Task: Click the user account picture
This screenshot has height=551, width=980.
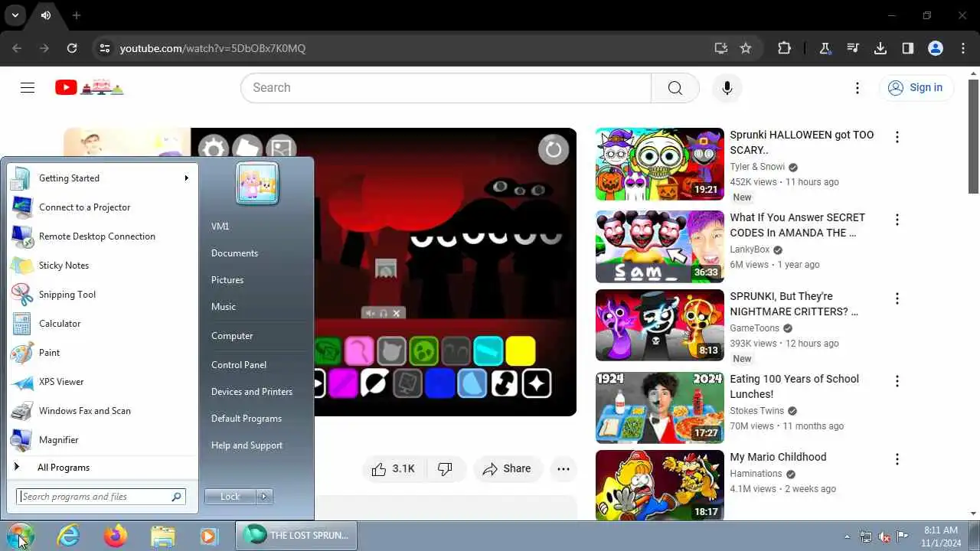Action: (257, 184)
